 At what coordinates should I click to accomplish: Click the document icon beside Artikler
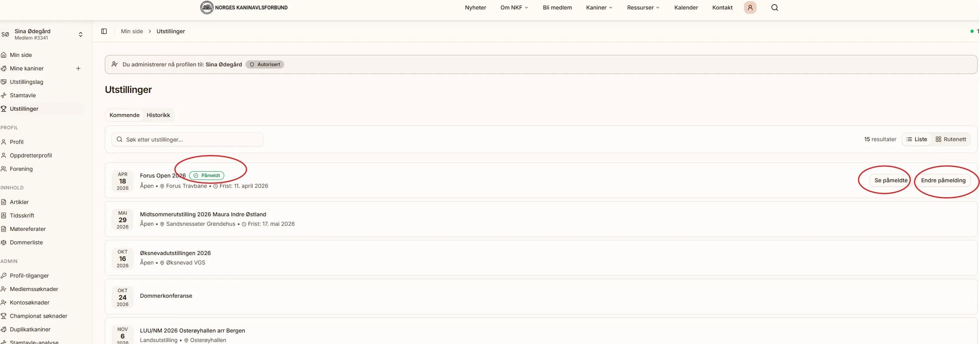click(x=4, y=202)
